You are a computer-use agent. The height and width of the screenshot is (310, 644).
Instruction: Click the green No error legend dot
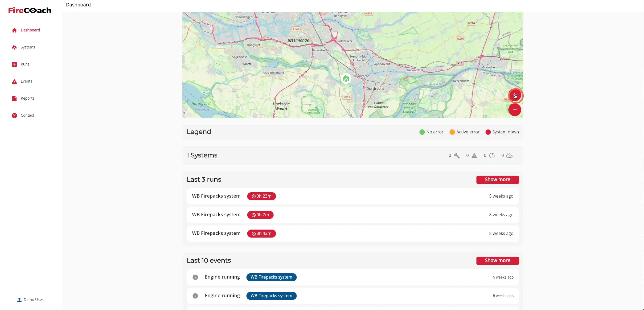click(x=422, y=132)
